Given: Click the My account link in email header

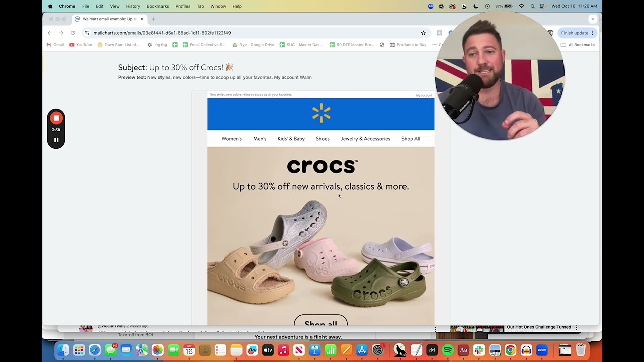Looking at the screenshot, I should (424, 95).
